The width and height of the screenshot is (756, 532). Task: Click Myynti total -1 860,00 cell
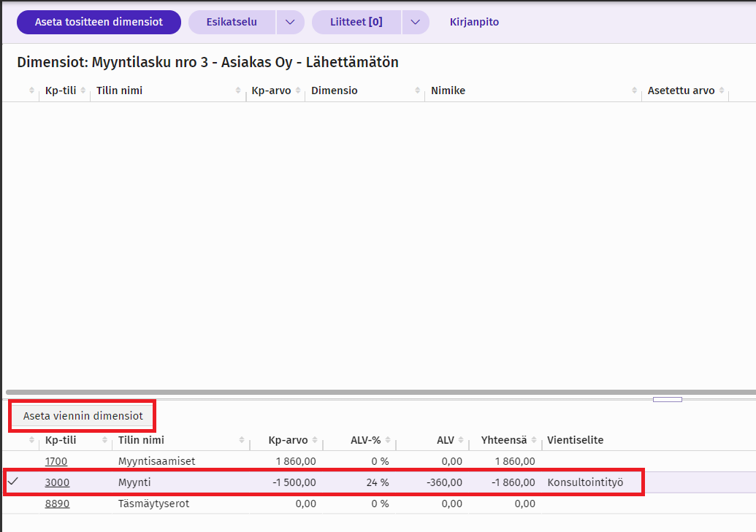click(513, 482)
